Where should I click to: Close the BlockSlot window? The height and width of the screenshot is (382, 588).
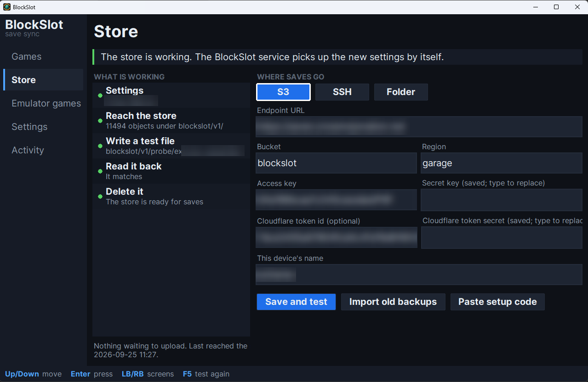coord(577,7)
